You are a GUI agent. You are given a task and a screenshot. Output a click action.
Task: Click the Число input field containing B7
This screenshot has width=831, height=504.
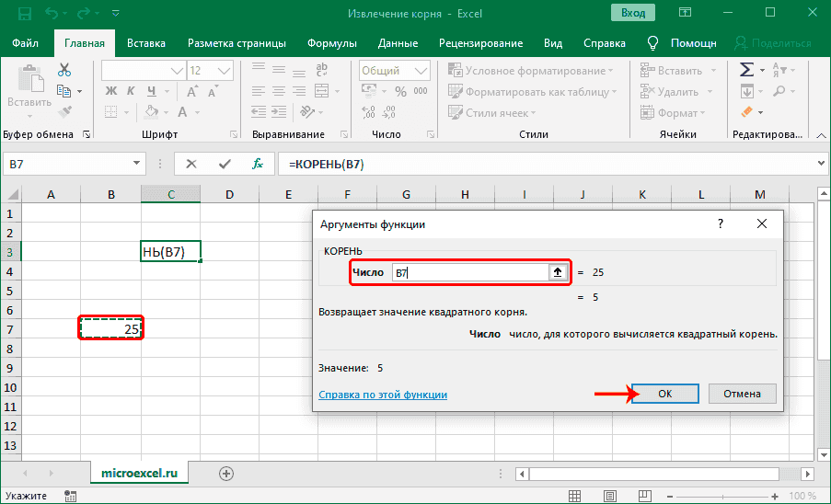pos(469,272)
